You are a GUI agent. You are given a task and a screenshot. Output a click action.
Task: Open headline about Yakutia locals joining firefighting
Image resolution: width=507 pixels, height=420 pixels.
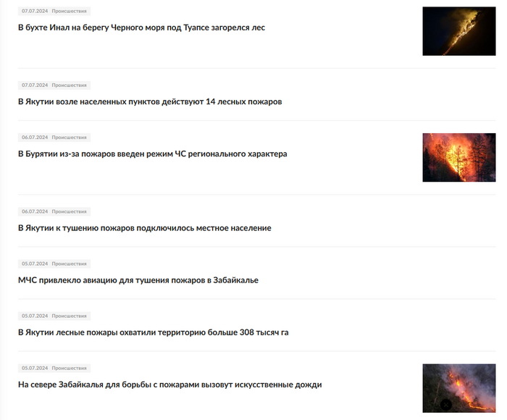pos(145,228)
